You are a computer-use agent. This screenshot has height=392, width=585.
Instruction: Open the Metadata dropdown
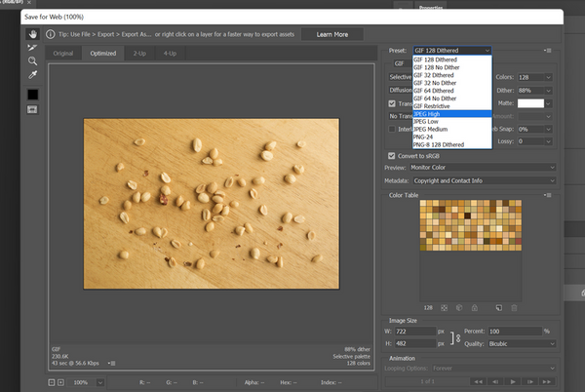485,181
